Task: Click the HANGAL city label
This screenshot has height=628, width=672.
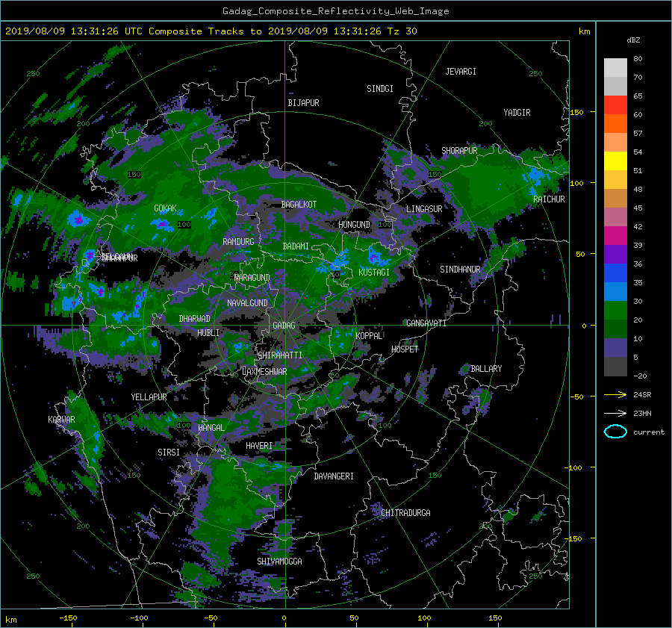Action: [x=211, y=428]
